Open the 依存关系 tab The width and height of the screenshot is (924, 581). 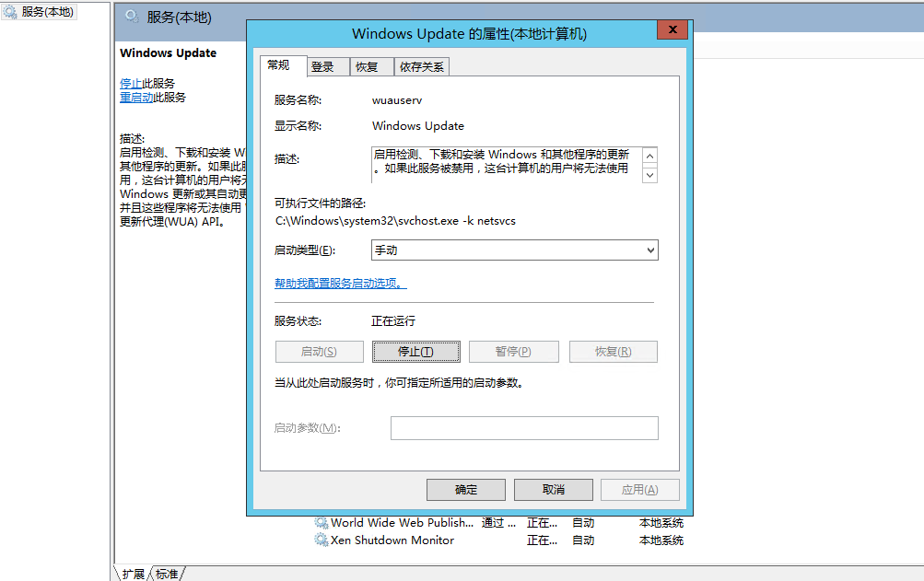pyautogui.click(x=421, y=67)
